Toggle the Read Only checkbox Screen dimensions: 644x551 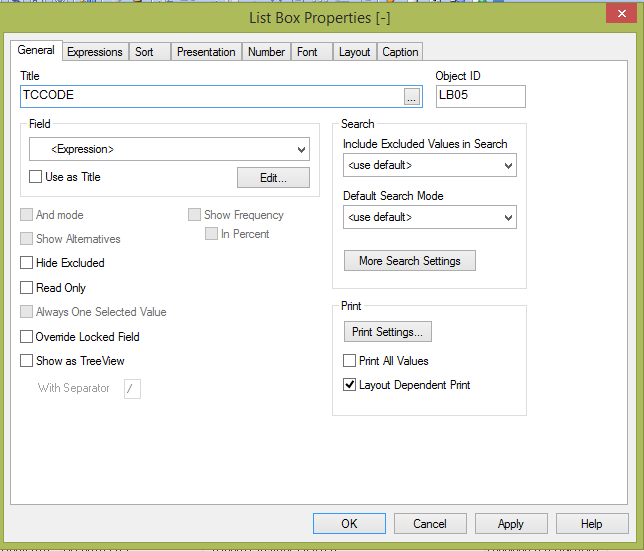click(x=27, y=288)
